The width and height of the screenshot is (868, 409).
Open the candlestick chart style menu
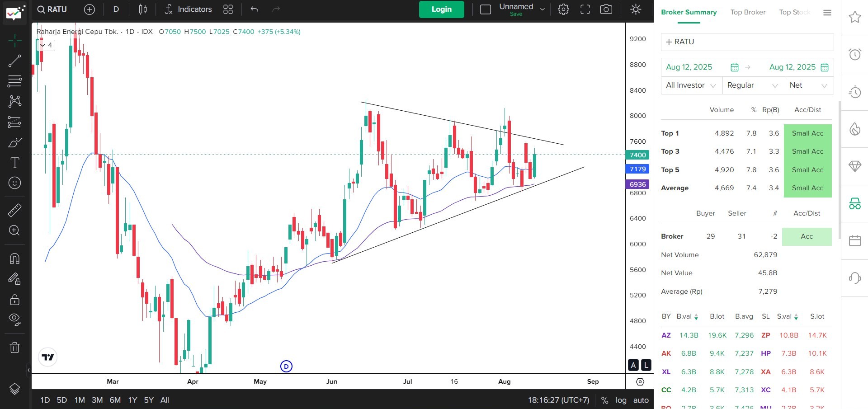coord(143,9)
